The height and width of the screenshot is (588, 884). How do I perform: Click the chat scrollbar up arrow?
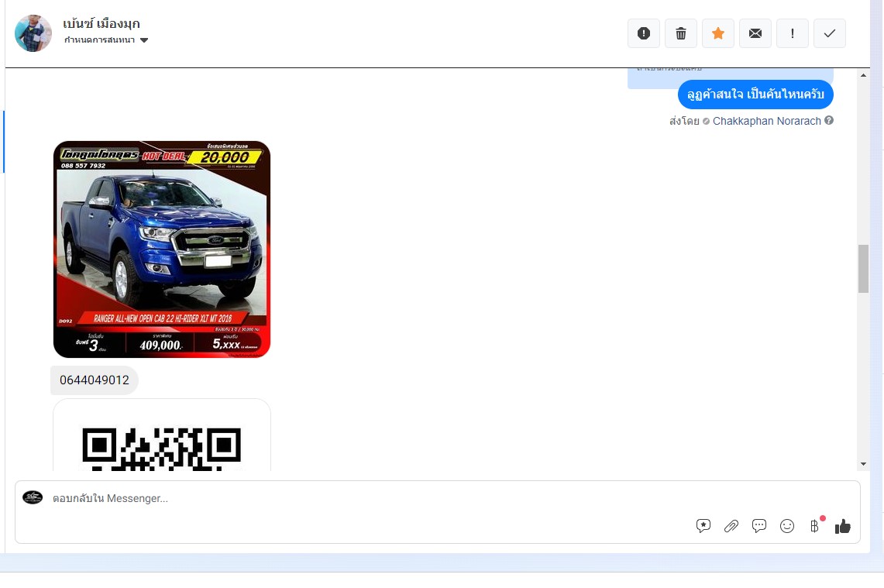[x=863, y=75]
